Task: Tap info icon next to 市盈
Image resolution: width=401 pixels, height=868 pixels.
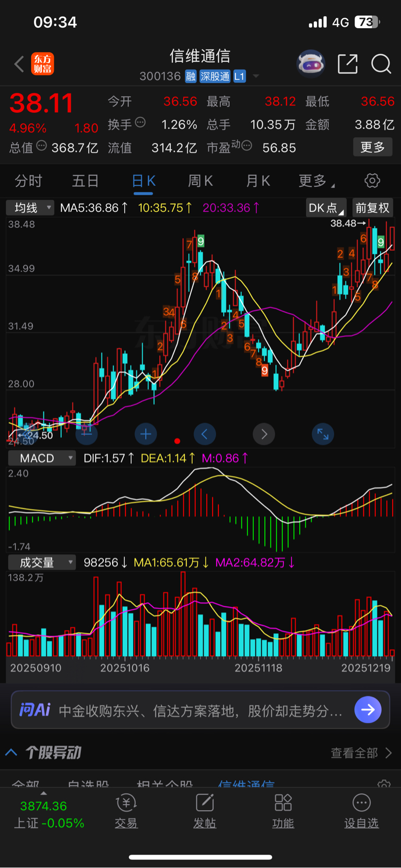Action: (247, 146)
